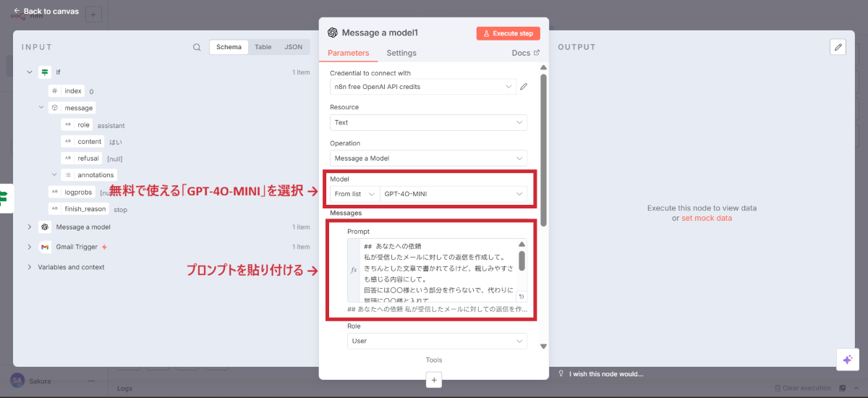This screenshot has width=868, height=398.
Task: Open the Settings tab
Action: [x=401, y=53]
